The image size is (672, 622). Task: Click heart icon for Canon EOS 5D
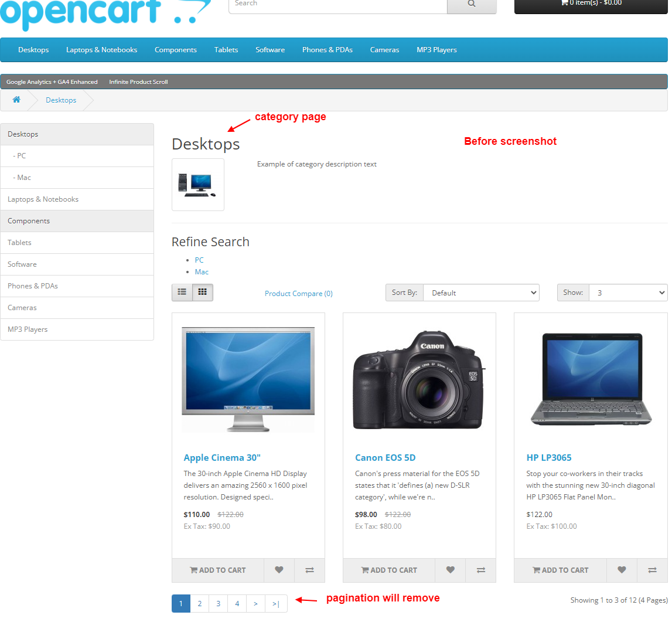pyautogui.click(x=450, y=570)
